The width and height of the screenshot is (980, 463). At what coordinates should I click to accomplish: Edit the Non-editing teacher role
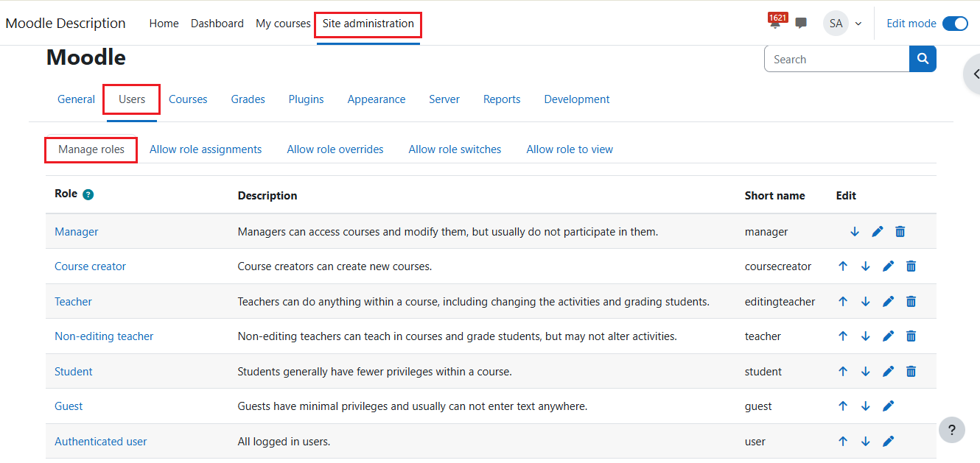pyautogui.click(x=888, y=336)
